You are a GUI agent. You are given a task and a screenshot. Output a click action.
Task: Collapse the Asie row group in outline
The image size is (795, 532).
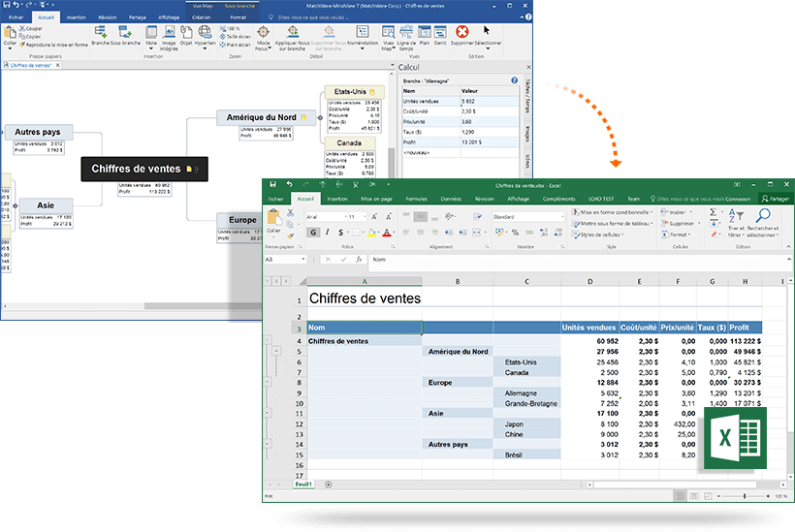267,414
